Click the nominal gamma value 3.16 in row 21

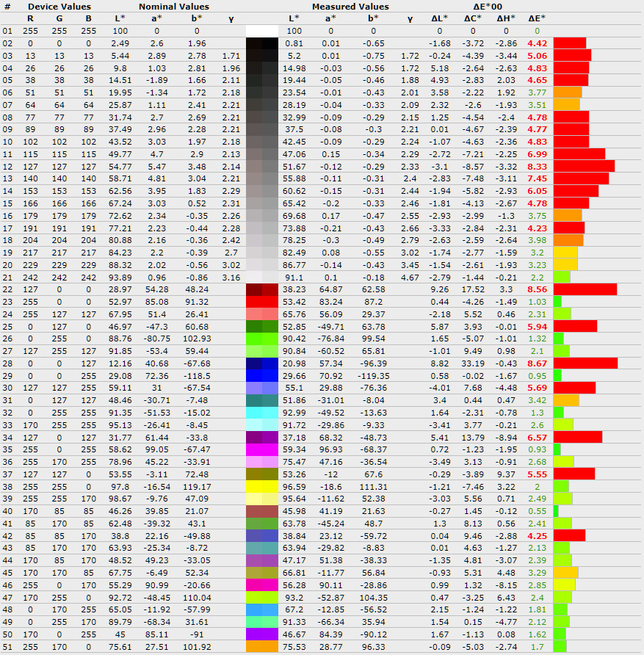click(231, 278)
